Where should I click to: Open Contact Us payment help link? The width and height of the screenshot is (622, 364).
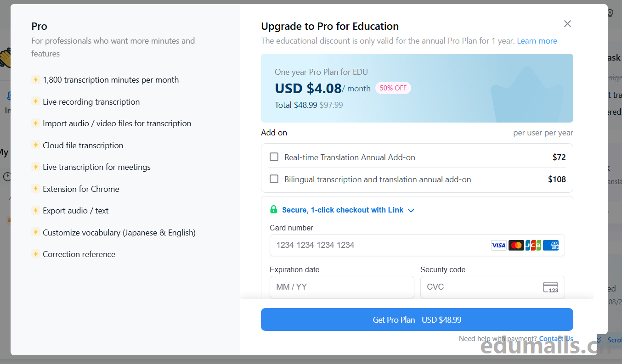coord(556,339)
